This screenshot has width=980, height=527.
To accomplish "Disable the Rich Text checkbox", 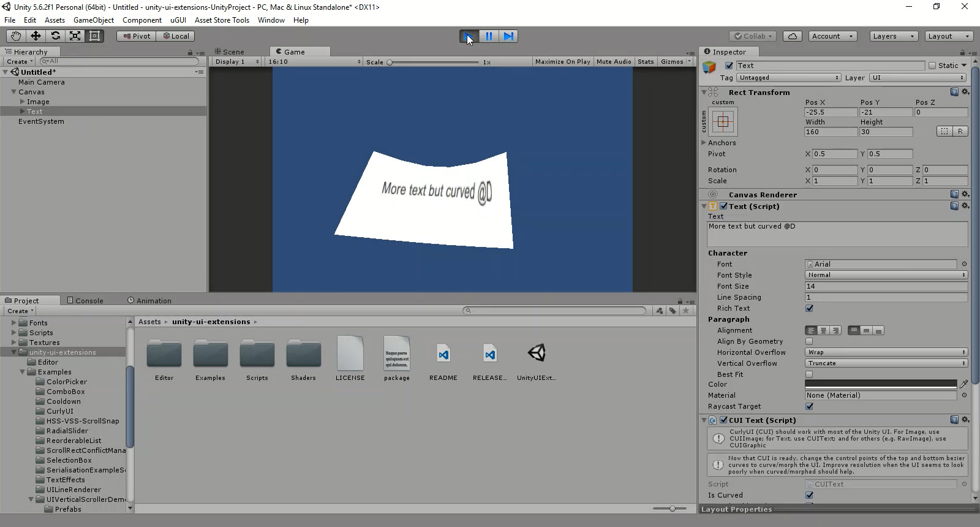I will (x=809, y=308).
